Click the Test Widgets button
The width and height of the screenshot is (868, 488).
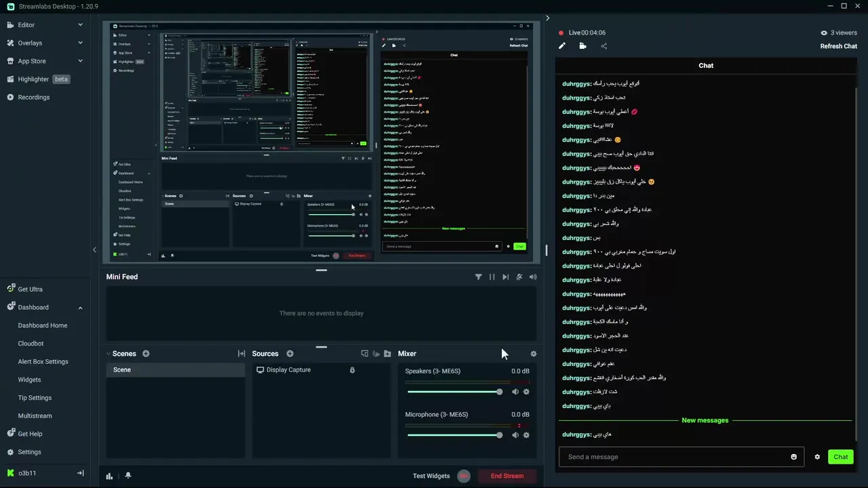point(431,476)
